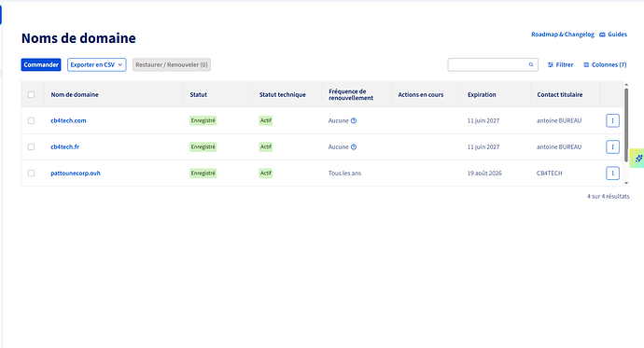Open the cb4tech.fr domain link
Image resolution: width=644 pixels, height=348 pixels.
(65, 146)
